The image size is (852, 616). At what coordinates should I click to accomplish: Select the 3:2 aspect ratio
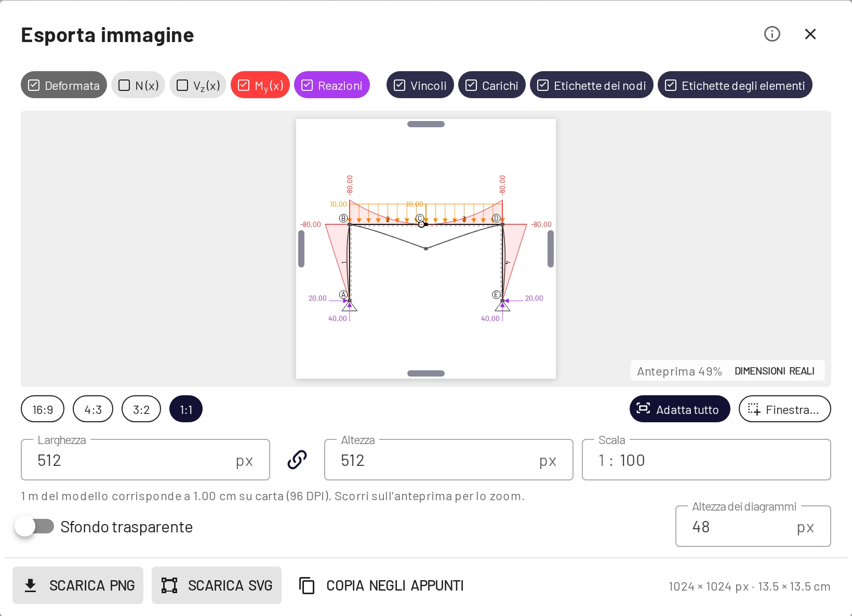(x=141, y=409)
